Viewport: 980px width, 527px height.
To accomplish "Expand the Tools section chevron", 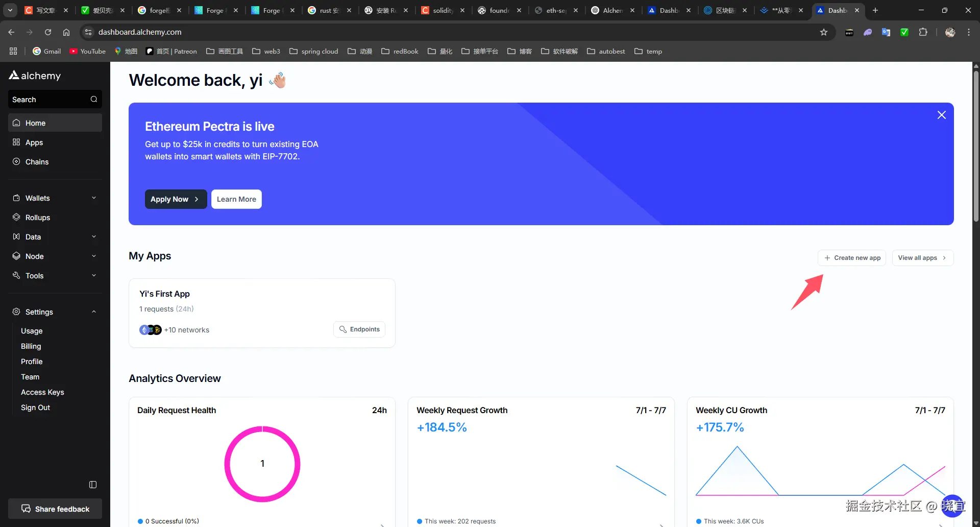I will (x=94, y=276).
